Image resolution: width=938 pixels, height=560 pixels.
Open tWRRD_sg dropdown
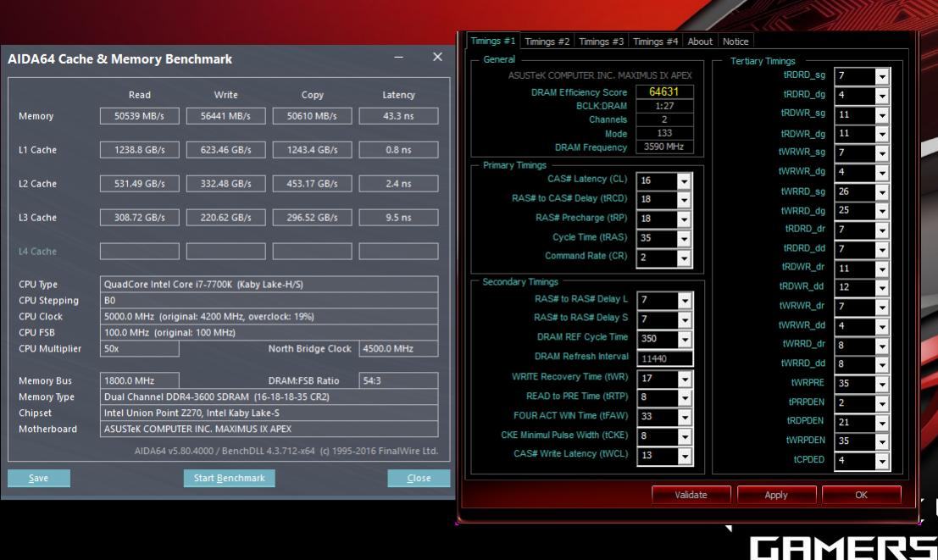pyautogui.click(x=882, y=192)
